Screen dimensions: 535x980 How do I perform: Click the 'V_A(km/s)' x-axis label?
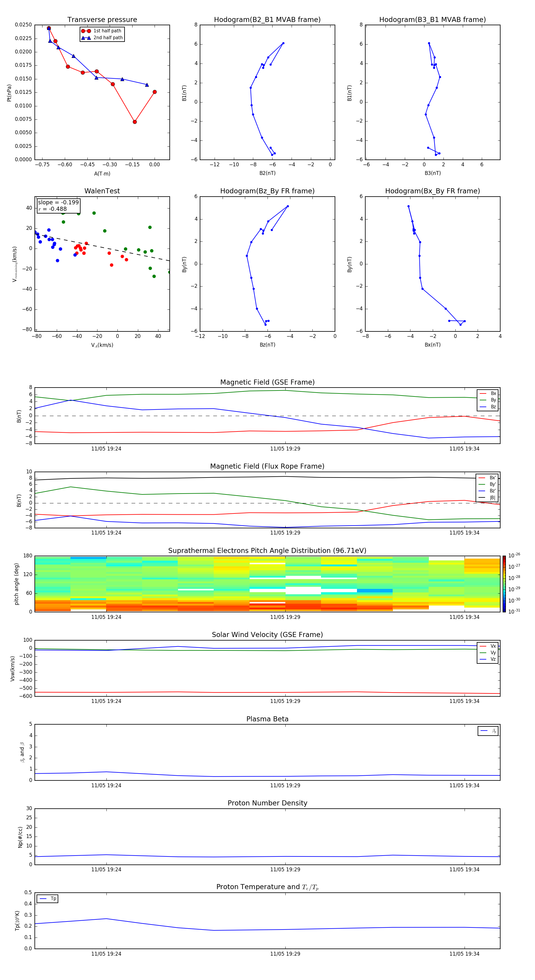coord(102,345)
